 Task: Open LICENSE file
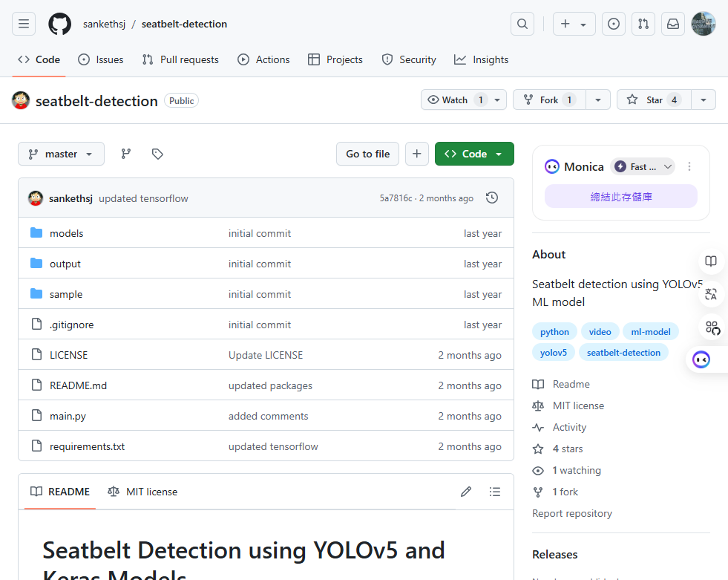coord(68,355)
